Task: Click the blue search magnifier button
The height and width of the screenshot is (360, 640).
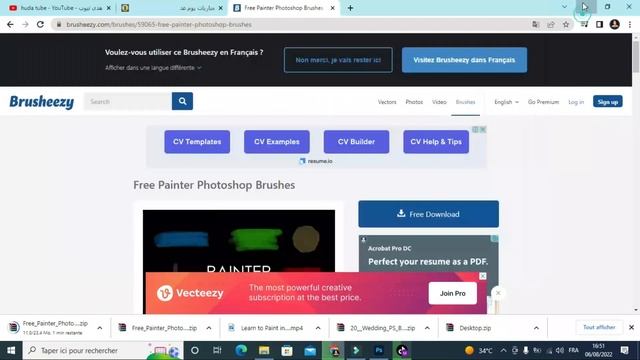Action: tap(182, 101)
